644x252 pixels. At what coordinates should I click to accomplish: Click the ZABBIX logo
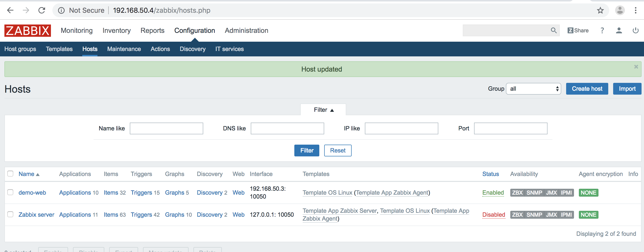coord(27,31)
